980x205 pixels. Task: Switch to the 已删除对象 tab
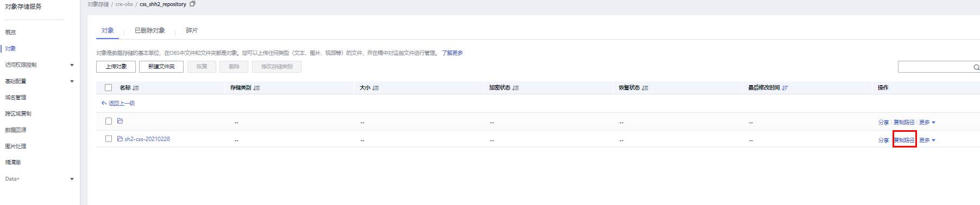pyautogui.click(x=150, y=31)
